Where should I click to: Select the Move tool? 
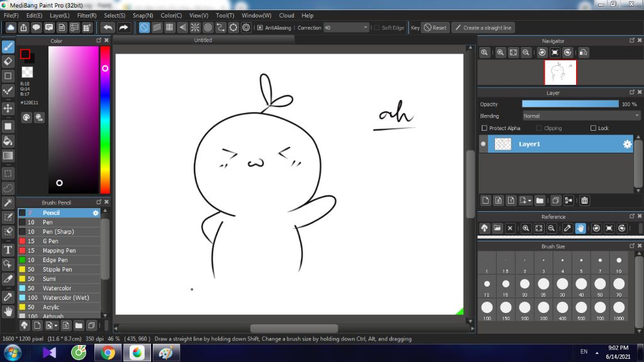(x=8, y=108)
